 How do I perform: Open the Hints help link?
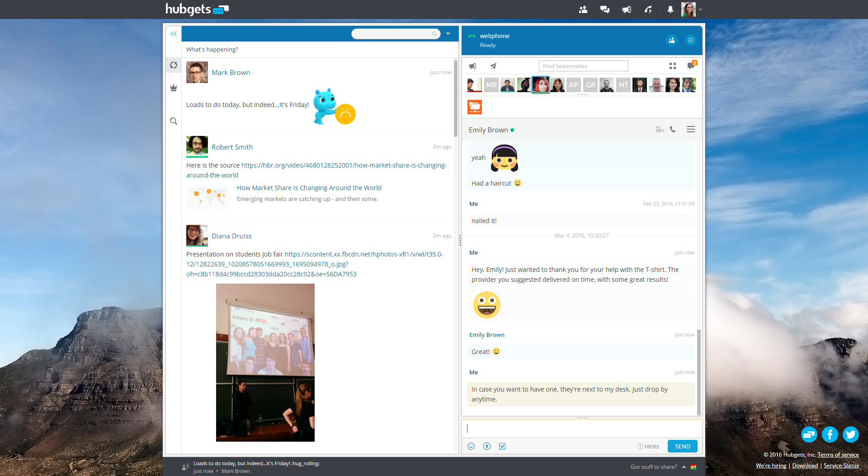click(x=648, y=446)
